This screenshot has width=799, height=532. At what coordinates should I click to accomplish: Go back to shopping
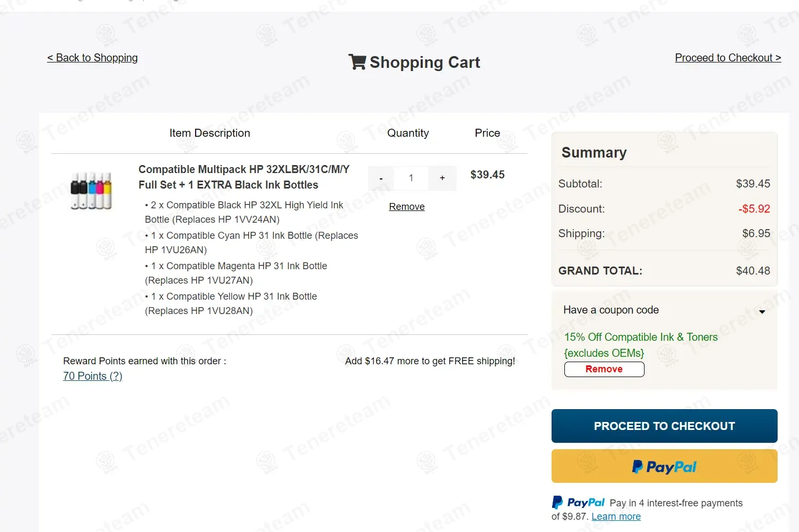(92, 58)
